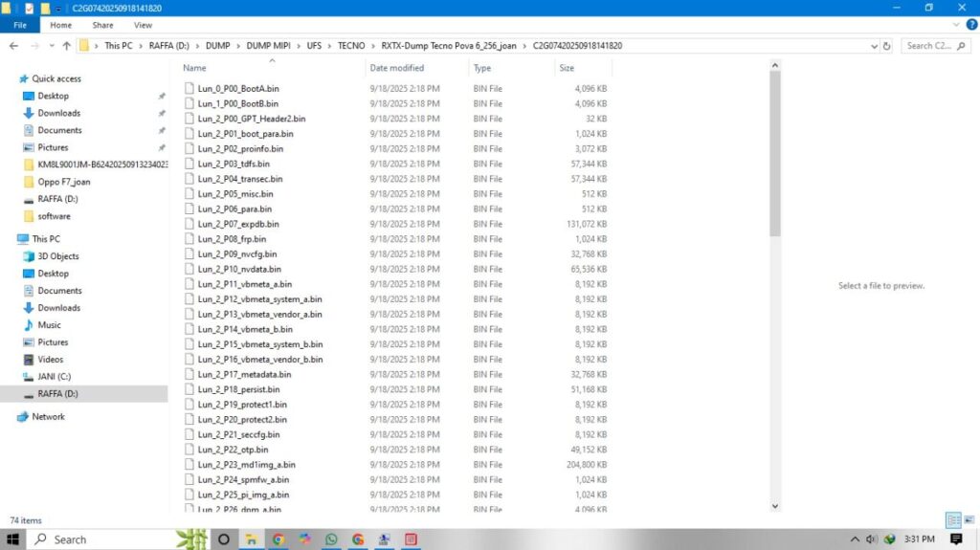This screenshot has width=980, height=550.
Task: Refresh the current folder
Action: click(x=886, y=46)
